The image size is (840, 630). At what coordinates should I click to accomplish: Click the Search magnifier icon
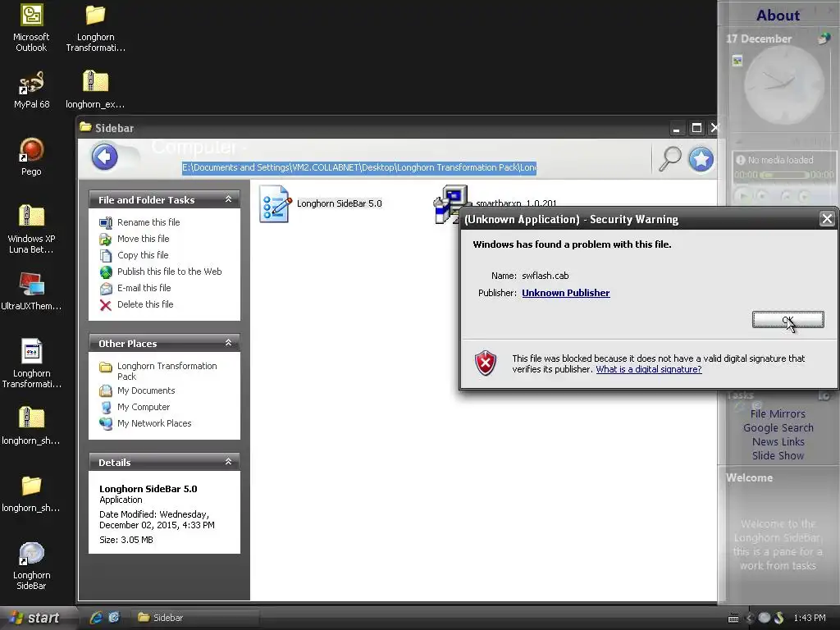(669, 158)
